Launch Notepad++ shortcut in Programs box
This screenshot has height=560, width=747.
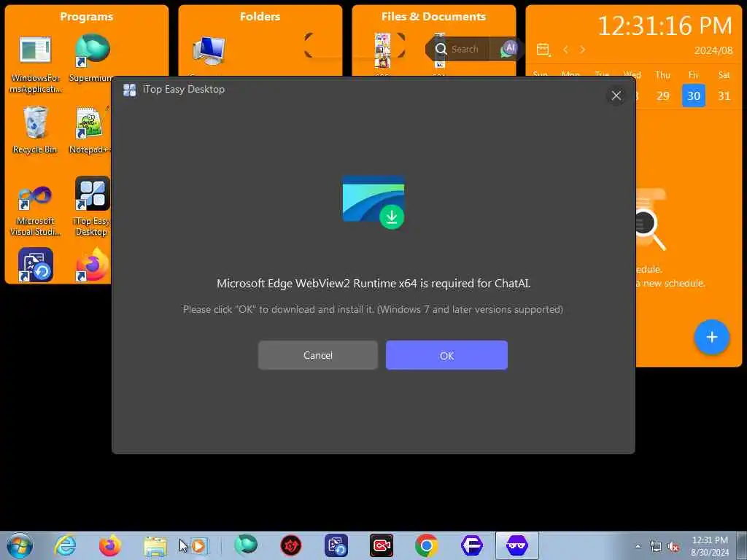[x=90, y=130]
